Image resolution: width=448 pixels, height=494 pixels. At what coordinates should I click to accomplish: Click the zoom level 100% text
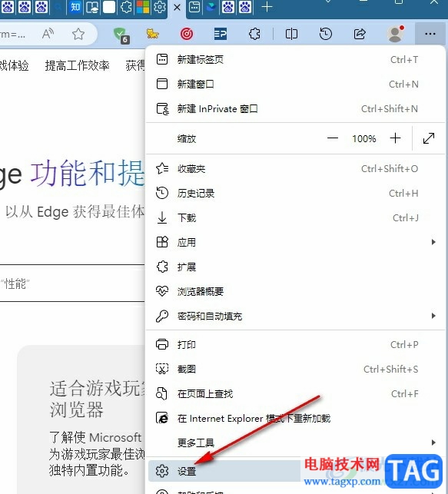coord(364,138)
